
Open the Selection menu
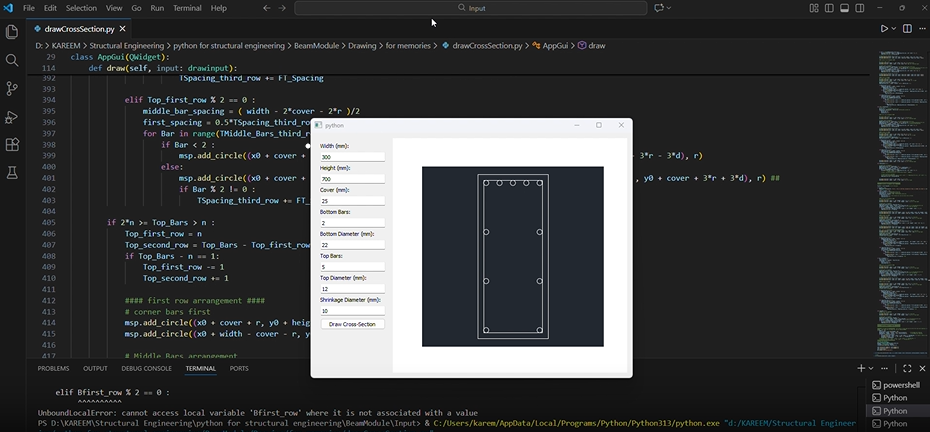[81, 8]
